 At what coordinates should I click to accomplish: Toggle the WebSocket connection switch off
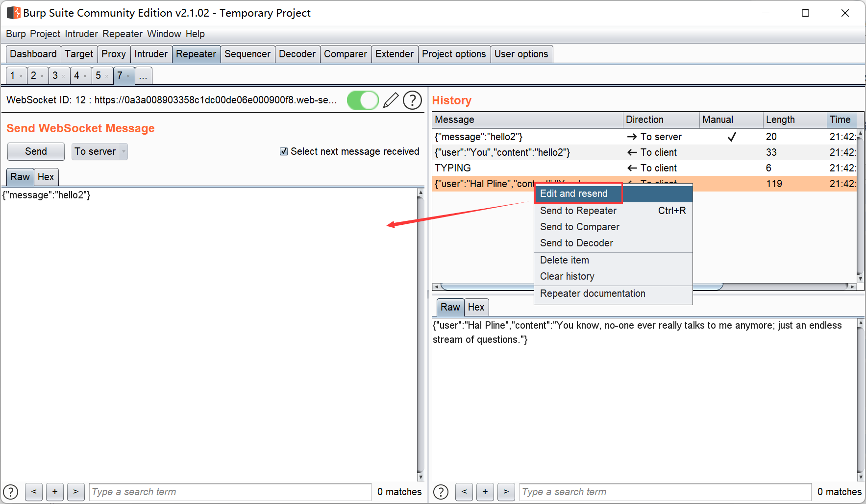363,100
